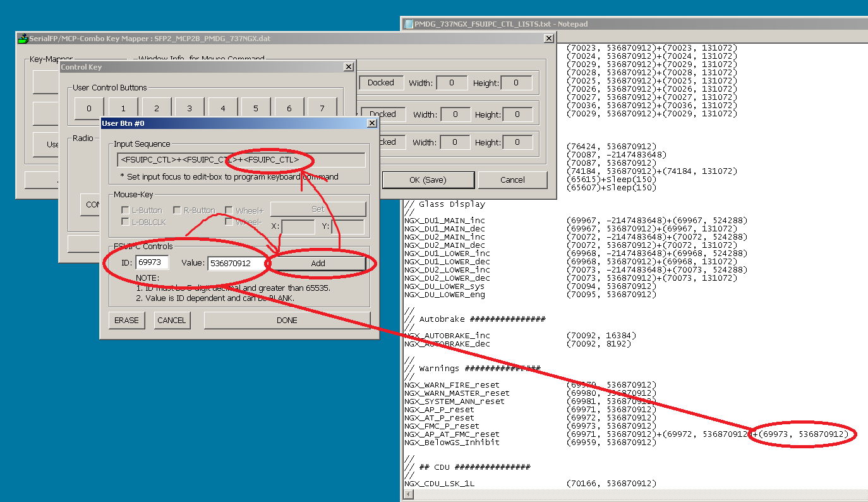868x502 pixels.
Task: Click the topmost Docked button
Action: (381, 82)
